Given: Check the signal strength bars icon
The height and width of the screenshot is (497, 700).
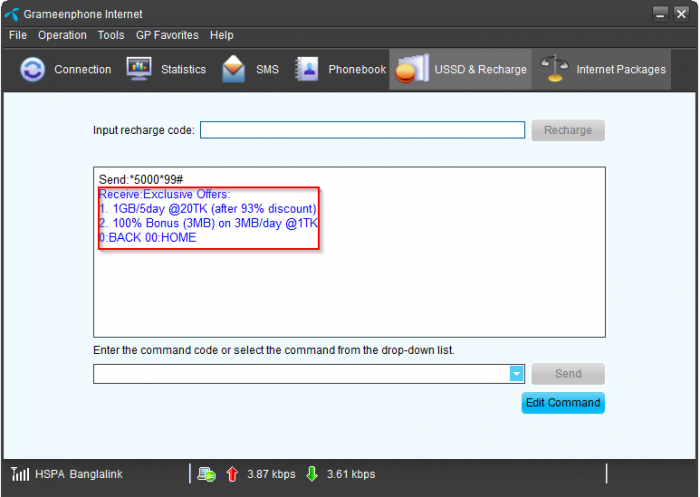Looking at the screenshot, I should tap(20, 474).
